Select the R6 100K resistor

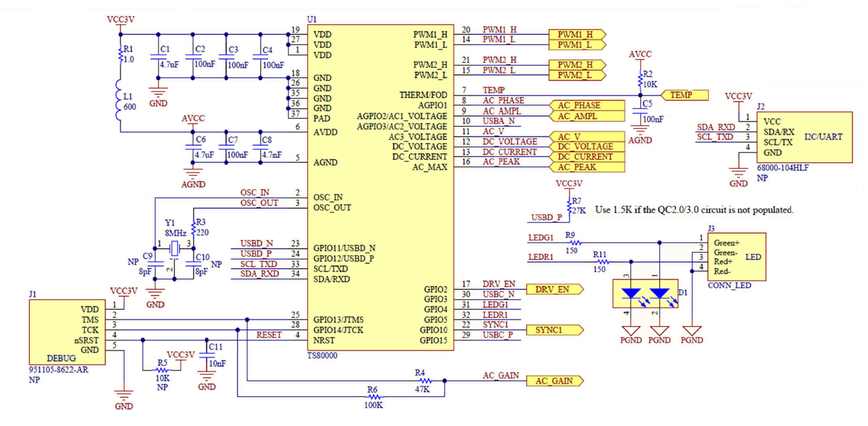pos(373,396)
